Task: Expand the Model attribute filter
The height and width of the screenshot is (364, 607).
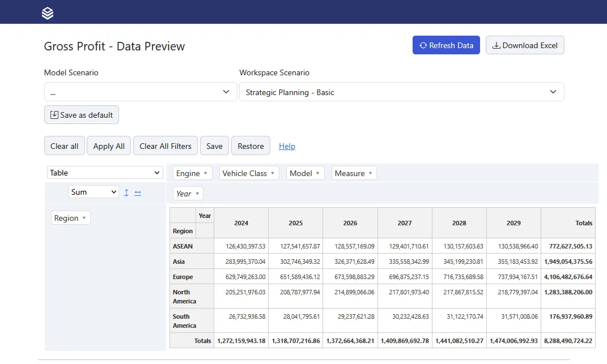Action: 305,173
